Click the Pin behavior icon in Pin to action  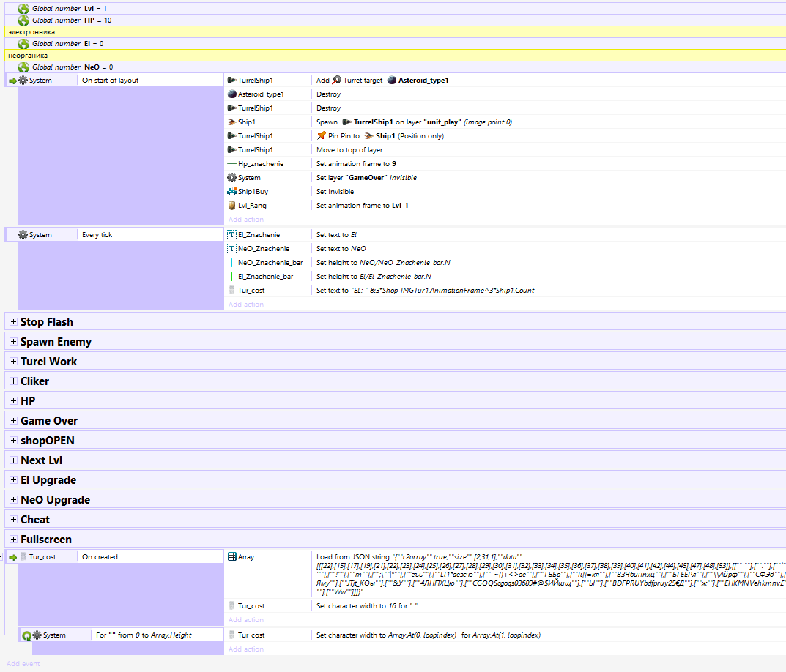click(x=322, y=136)
